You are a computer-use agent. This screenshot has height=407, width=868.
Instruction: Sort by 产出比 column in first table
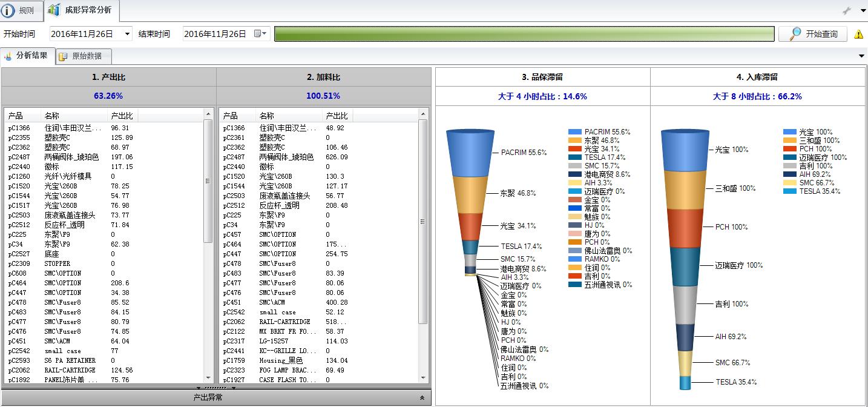(122, 116)
